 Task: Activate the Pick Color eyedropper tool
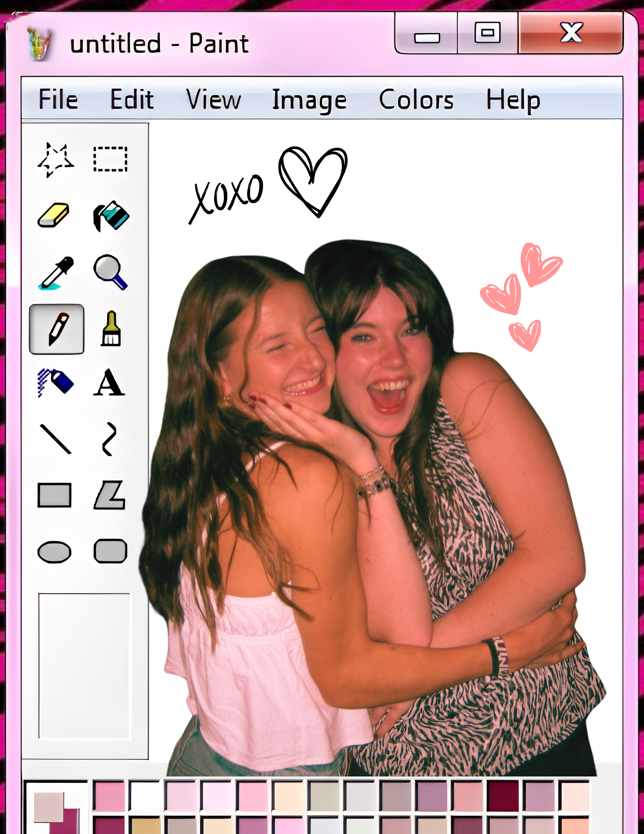point(56,273)
